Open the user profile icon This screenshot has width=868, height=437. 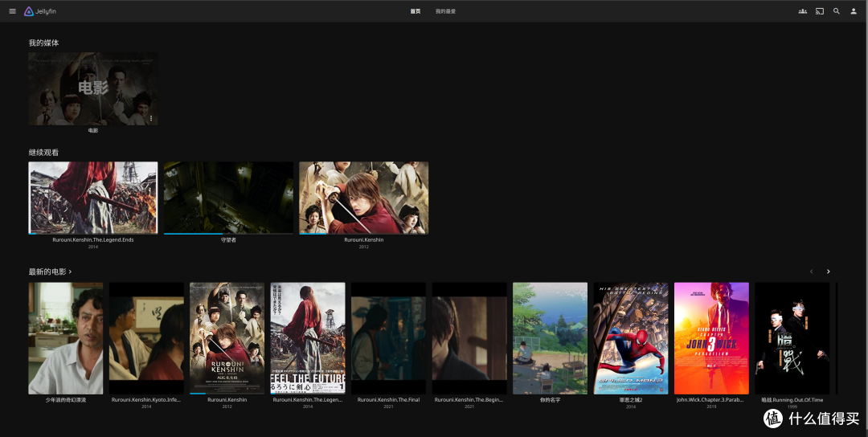point(854,11)
